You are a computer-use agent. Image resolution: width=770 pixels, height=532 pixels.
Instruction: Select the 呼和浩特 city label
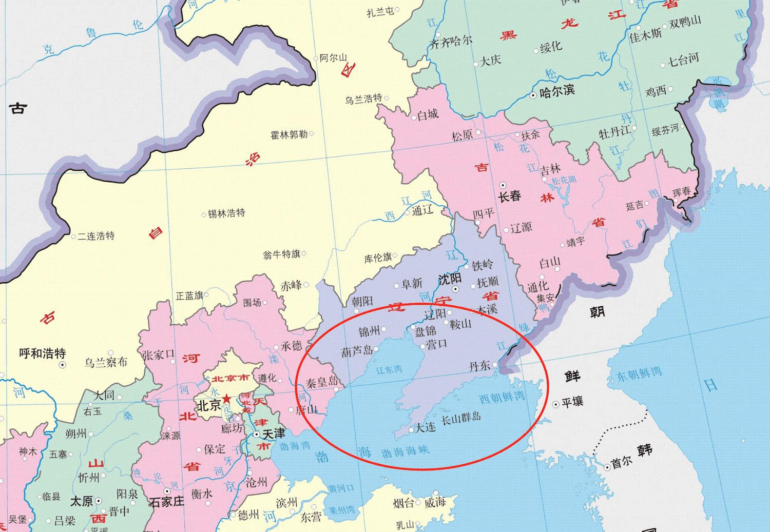point(43,353)
